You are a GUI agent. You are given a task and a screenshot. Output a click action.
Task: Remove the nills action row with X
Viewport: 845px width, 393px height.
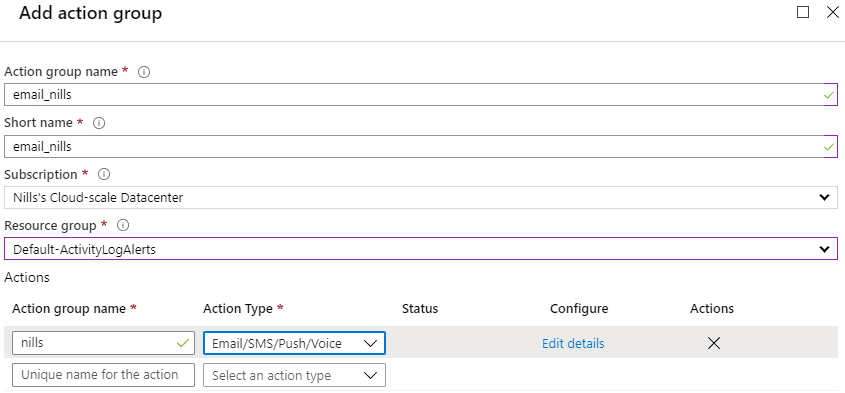(714, 343)
